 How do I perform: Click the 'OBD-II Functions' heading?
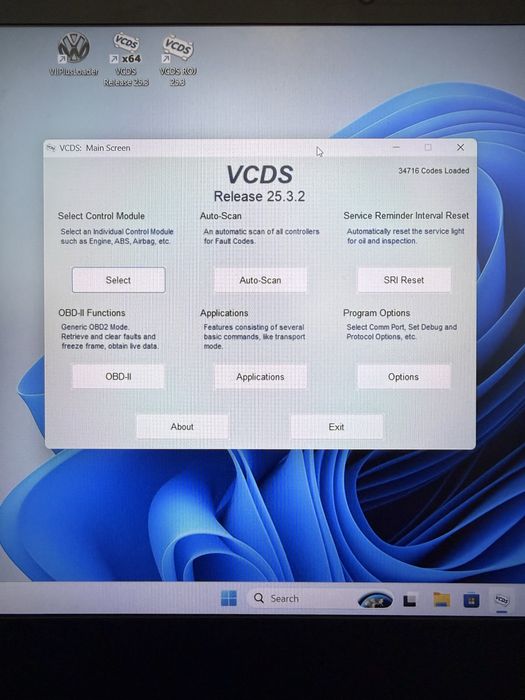coord(92,312)
